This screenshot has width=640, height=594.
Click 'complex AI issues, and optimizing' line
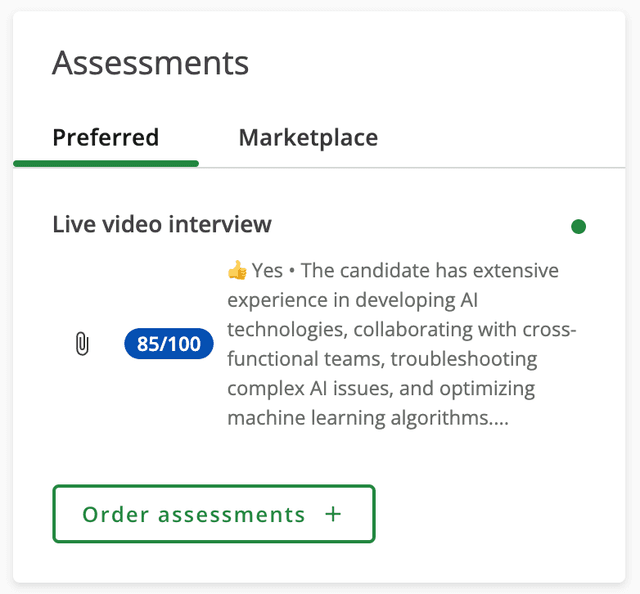tap(381, 389)
